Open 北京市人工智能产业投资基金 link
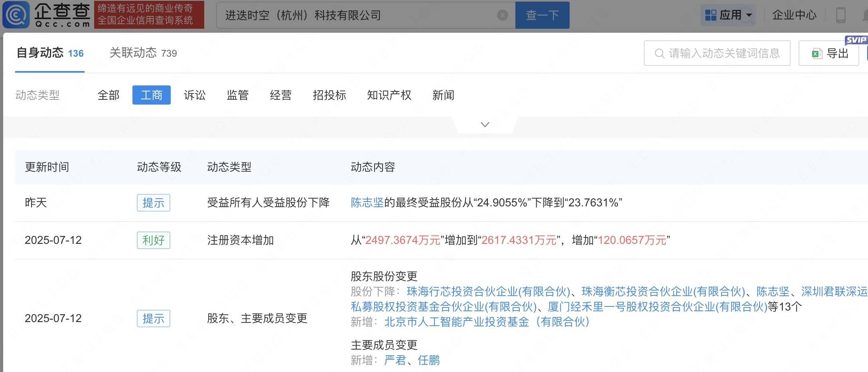868x372 pixels. coord(487,322)
